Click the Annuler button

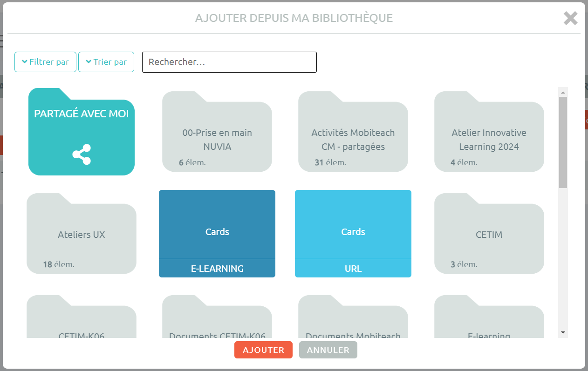(x=328, y=350)
